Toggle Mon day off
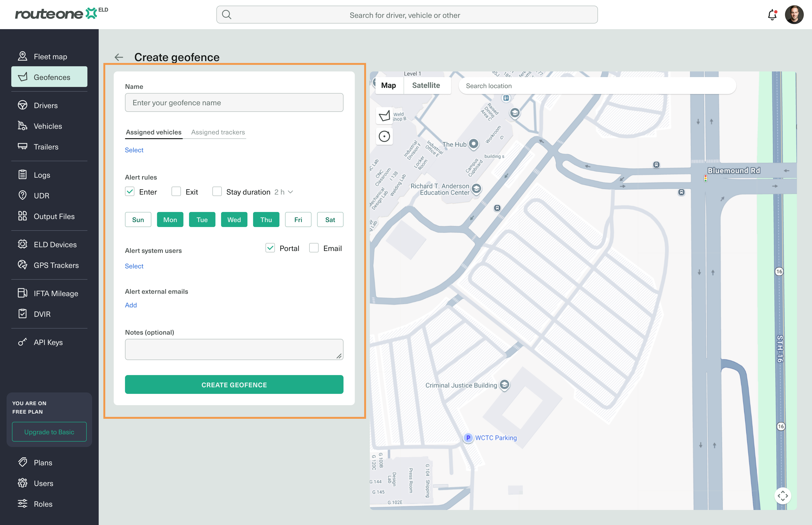This screenshot has width=812, height=525. [x=170, y=219]
